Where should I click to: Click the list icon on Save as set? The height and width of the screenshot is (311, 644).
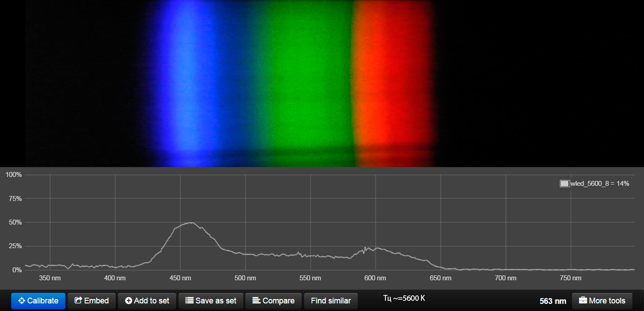click(189, 301)
